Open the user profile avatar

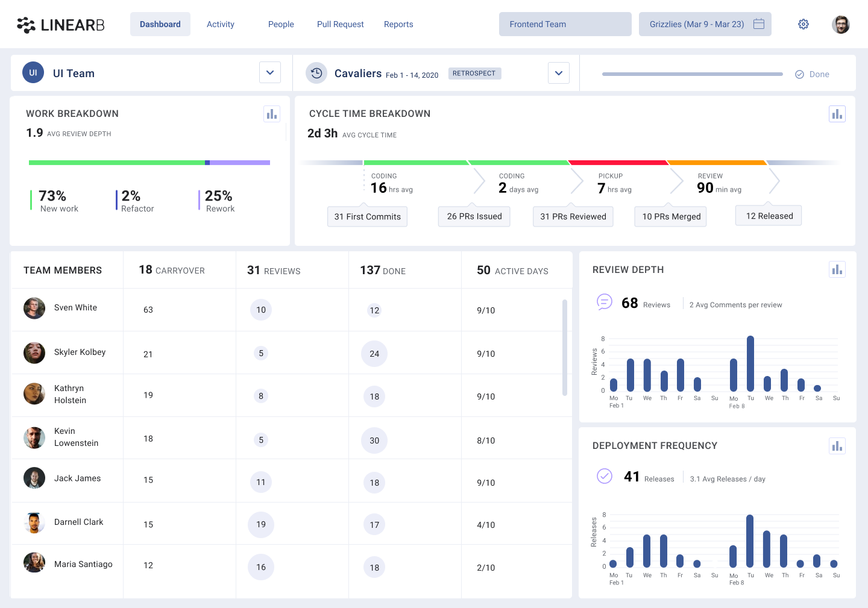[x=840, y=25]
